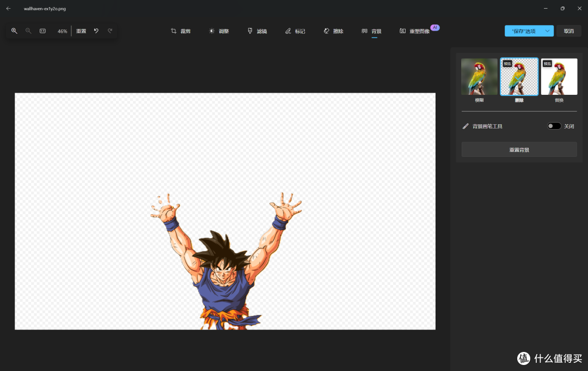
Task: Restore down the Photos editor window
Action: (562, 8)
